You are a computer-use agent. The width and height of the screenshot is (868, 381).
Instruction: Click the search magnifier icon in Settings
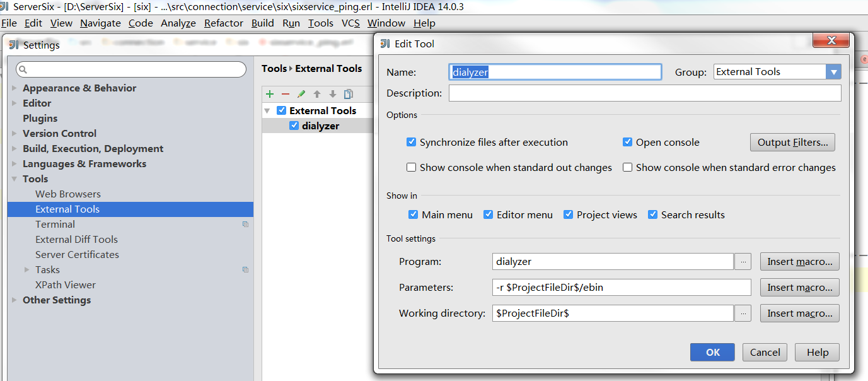point(23,69)
